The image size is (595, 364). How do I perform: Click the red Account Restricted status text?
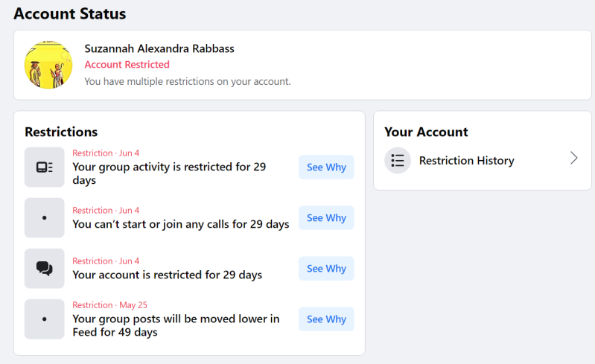point(127,65)
